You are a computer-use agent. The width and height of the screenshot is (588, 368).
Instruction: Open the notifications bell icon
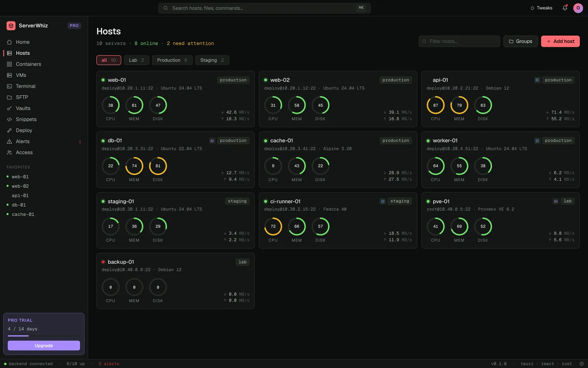coord(565,8)
